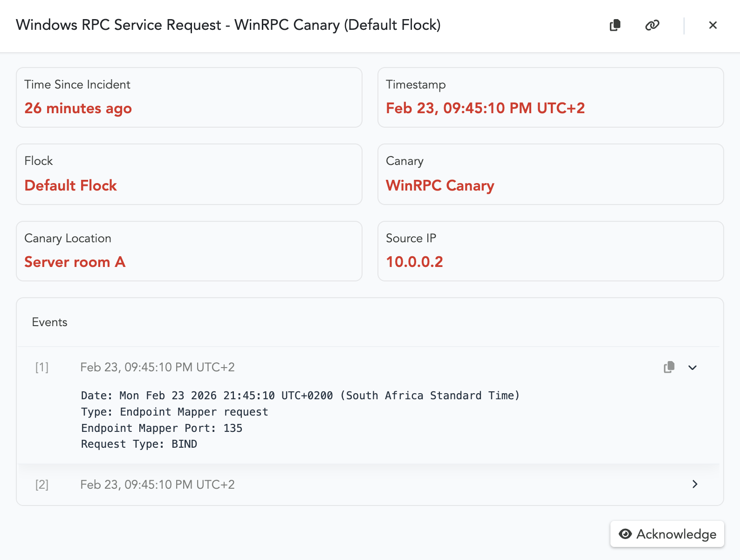Image resolution: width=740 pixels, height=560 pixels.
Task: Click the Acknowledge button
Action: pyautogui.click(x=667, y=534)
